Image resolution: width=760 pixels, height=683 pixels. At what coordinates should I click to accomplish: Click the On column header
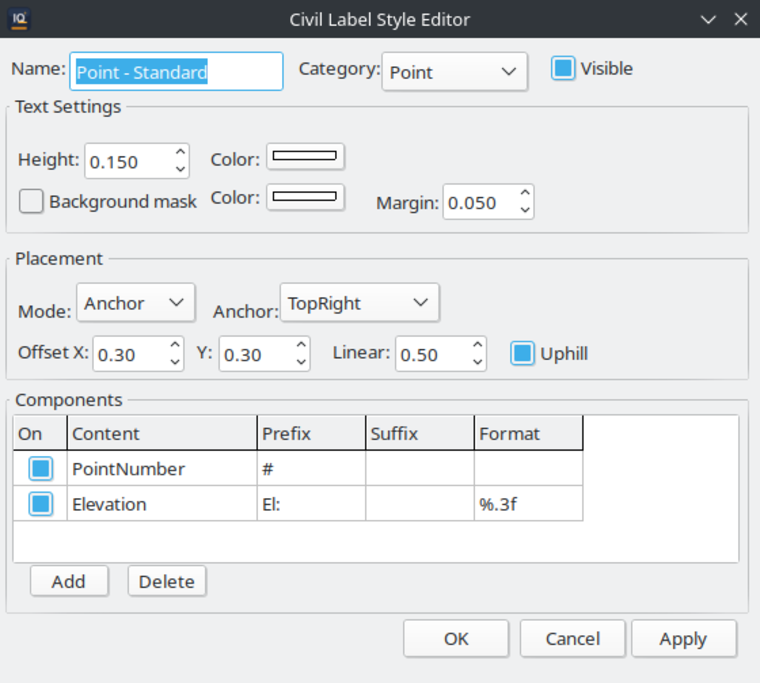(x=40, y=433)
